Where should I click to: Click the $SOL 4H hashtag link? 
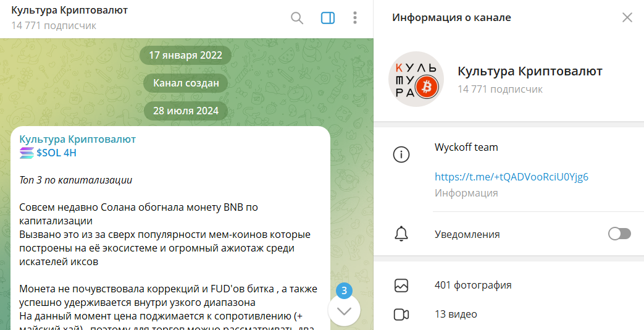point(56,153)
